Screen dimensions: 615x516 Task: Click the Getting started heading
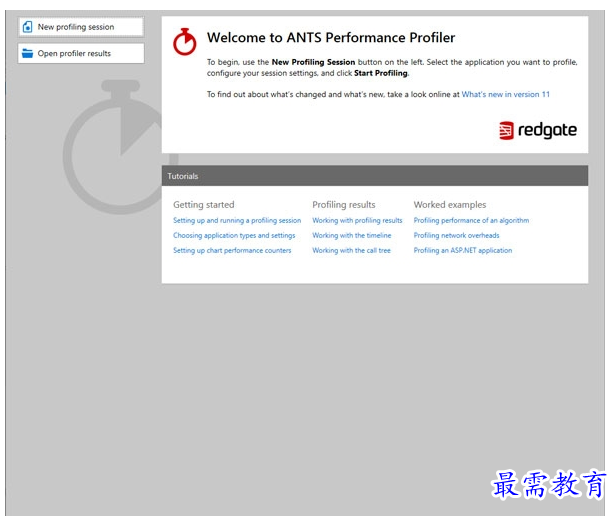point(204,205)
